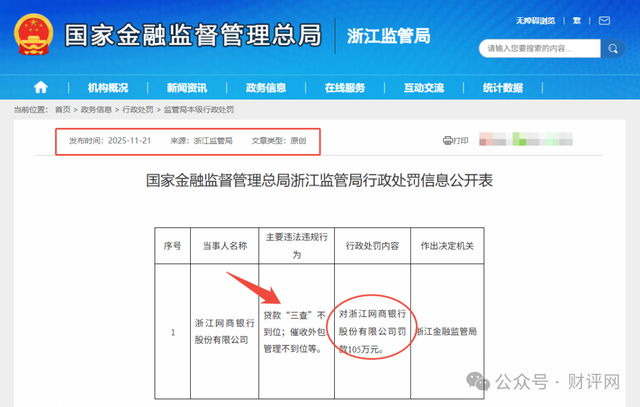Viewport: 640px width, 407px height.
Task: Click the search magnifier button
Action: click(613, 49)
